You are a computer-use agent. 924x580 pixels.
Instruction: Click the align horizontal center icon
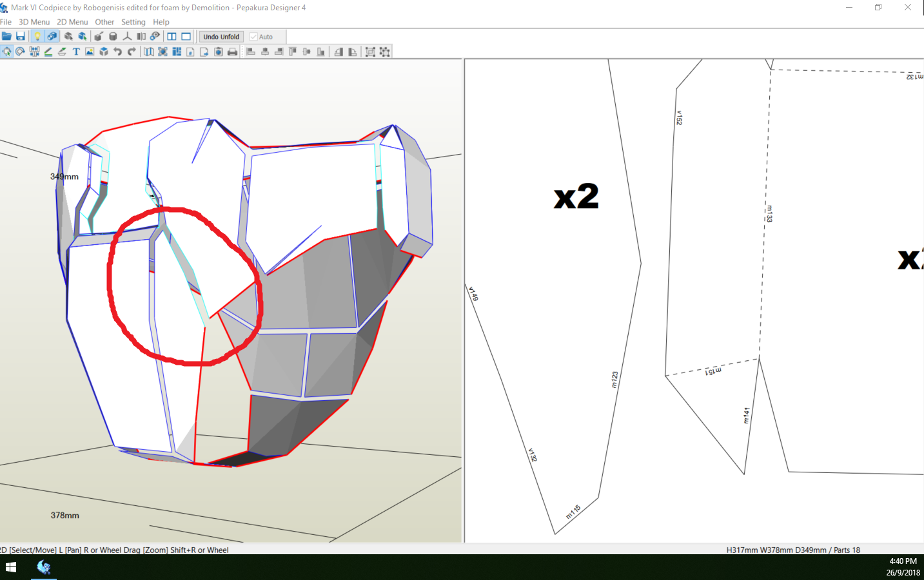coord(265,52)
